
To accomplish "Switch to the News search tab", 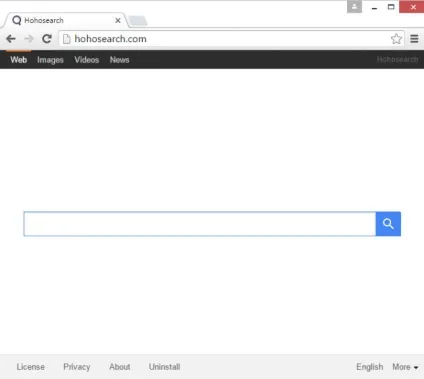I will coord(119,60).
